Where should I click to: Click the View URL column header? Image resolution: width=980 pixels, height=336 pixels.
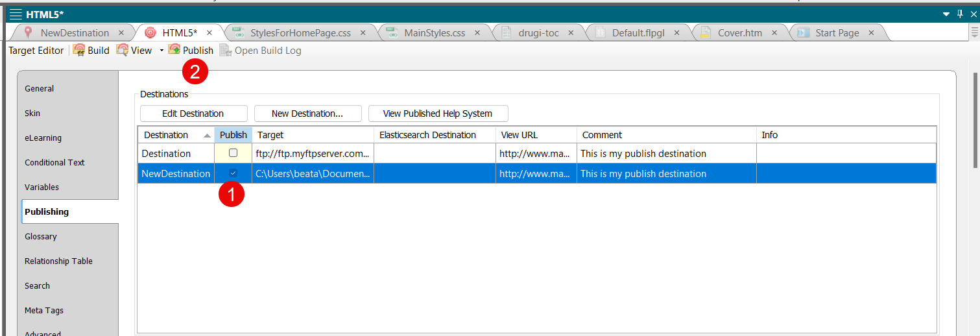[536, 135]
